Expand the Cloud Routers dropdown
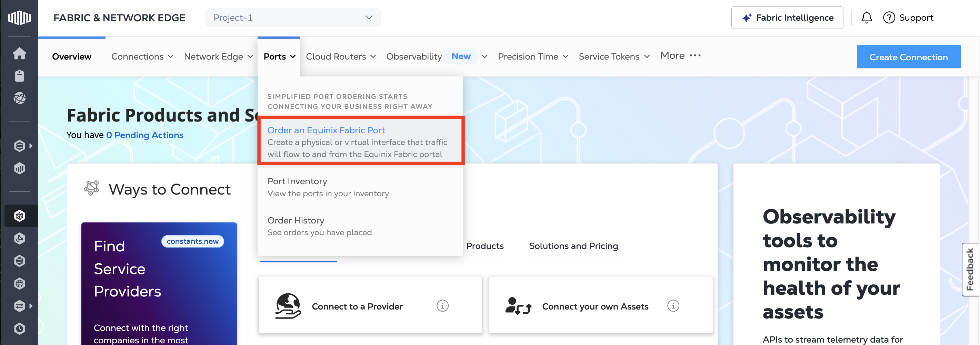The image size is (980, 345). pyautogui.click(x=340, y=56)
